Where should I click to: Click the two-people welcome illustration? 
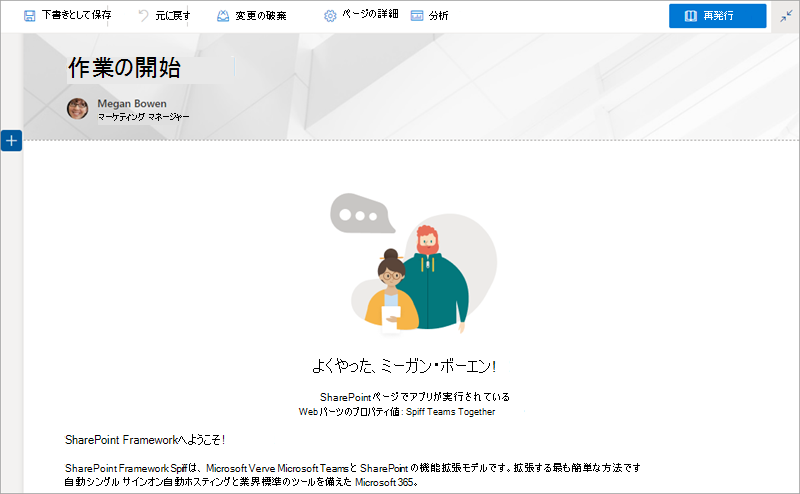click(414, 264)
